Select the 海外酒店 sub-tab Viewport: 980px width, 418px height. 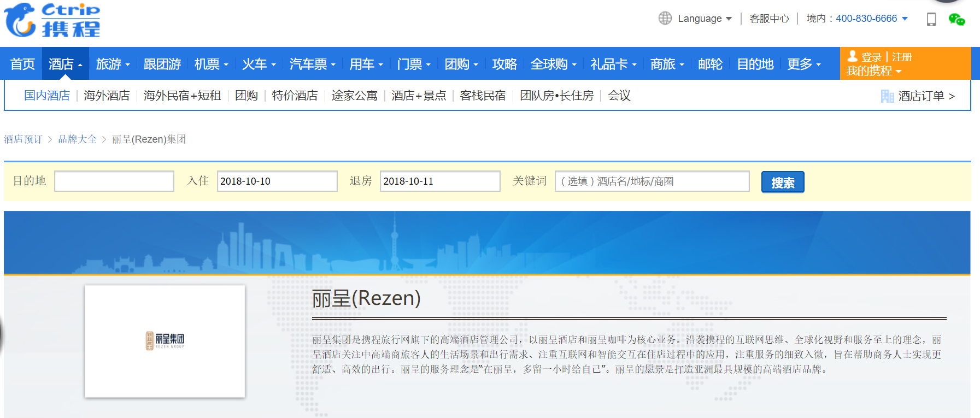click(107, 96)
